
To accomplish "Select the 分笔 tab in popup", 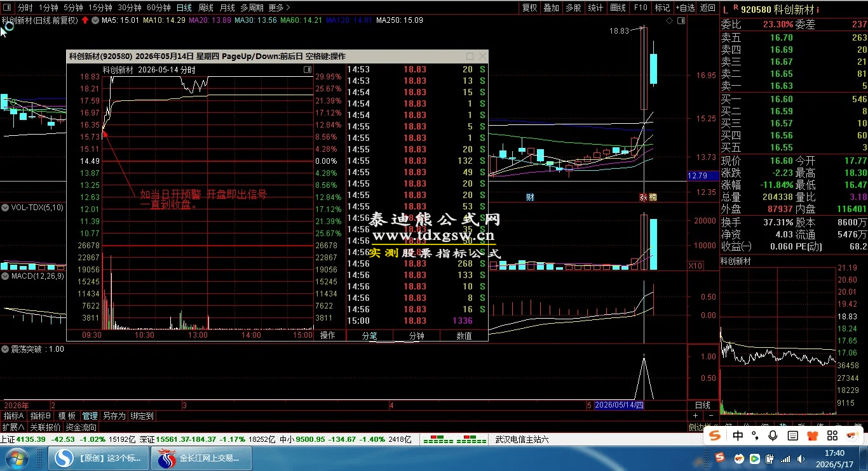I will (x=369, y=336).
